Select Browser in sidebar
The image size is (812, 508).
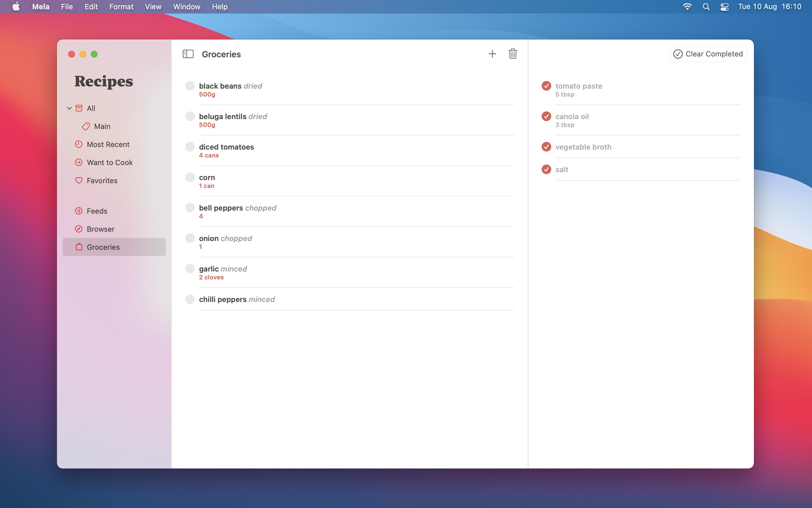(x=114, y=229)
